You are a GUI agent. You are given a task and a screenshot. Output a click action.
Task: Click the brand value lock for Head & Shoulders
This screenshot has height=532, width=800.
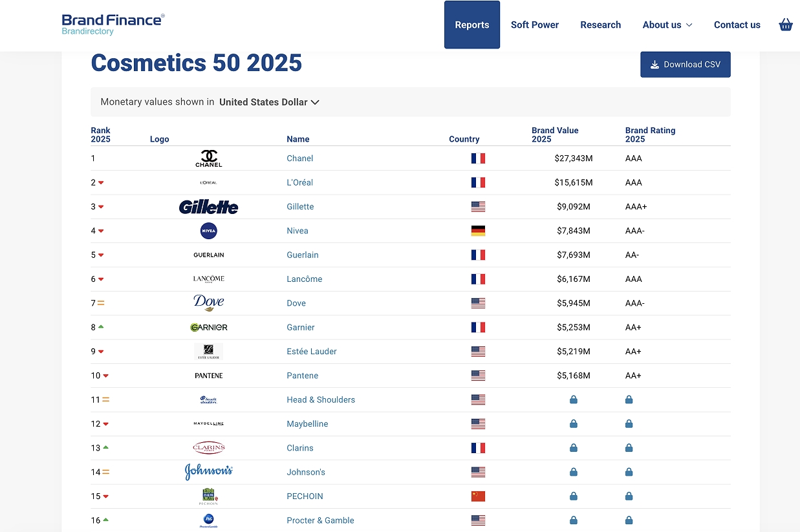coord(574,399)
